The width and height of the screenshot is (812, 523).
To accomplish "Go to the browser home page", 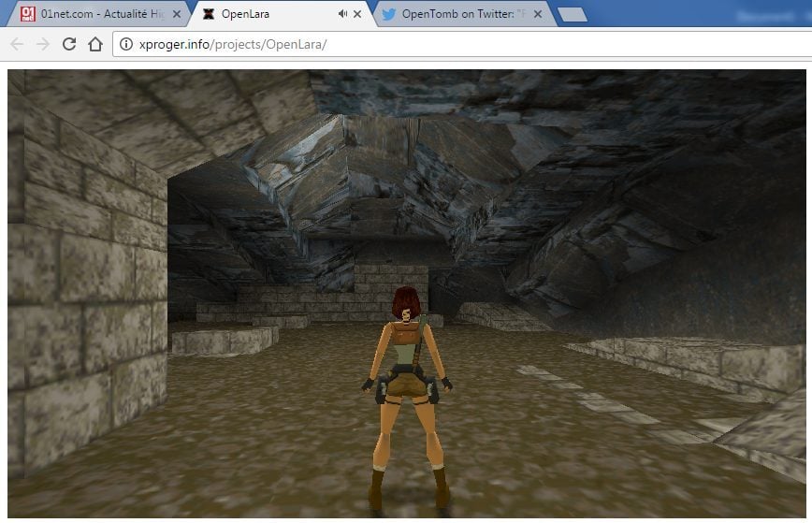I will (95, 44).
